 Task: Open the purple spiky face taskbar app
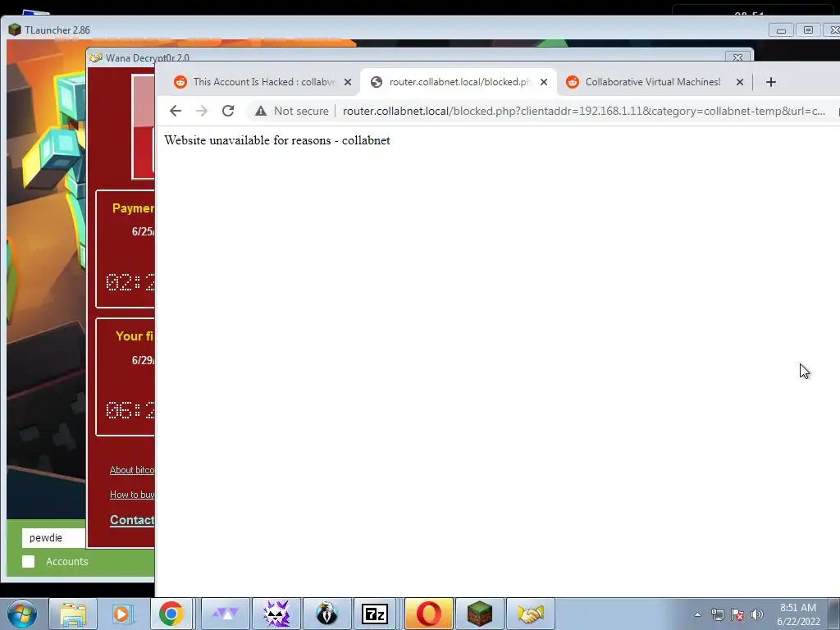point(276,614)
